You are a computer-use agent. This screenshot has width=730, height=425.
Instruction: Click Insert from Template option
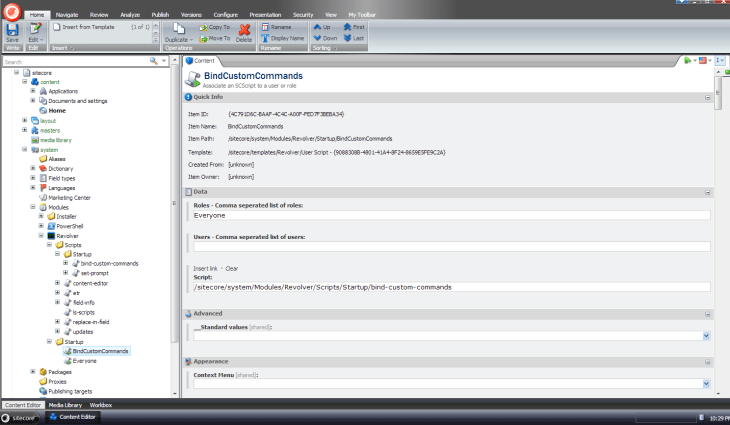(84, 27)
